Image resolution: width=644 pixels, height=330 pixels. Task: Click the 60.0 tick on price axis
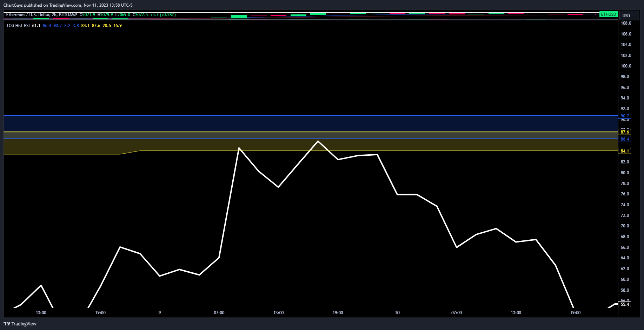coord(625,279)
